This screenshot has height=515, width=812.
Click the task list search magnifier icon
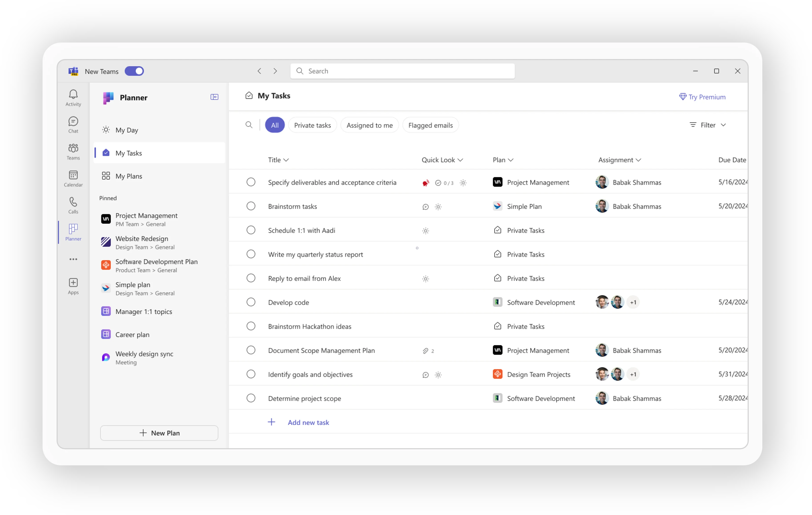pos(249,125)
